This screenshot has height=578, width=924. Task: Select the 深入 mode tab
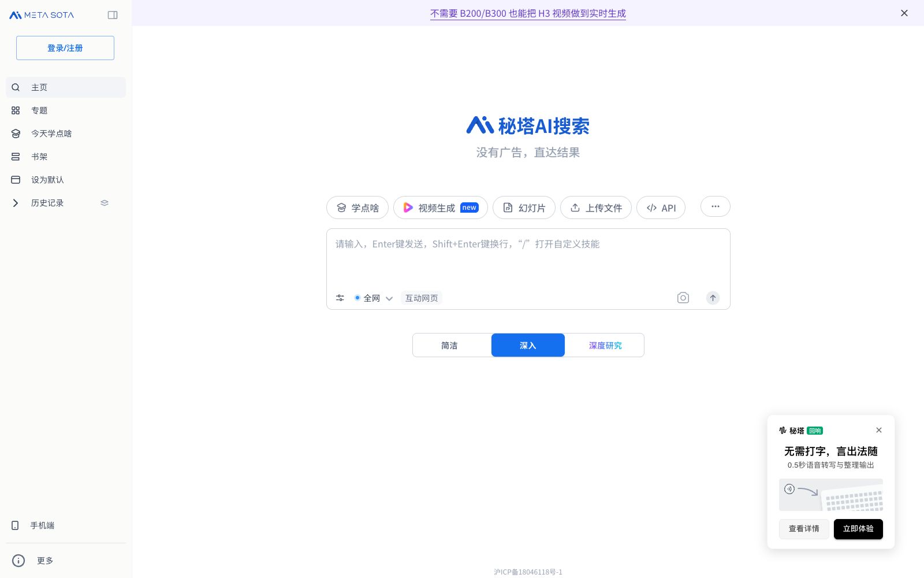[528, 345]
